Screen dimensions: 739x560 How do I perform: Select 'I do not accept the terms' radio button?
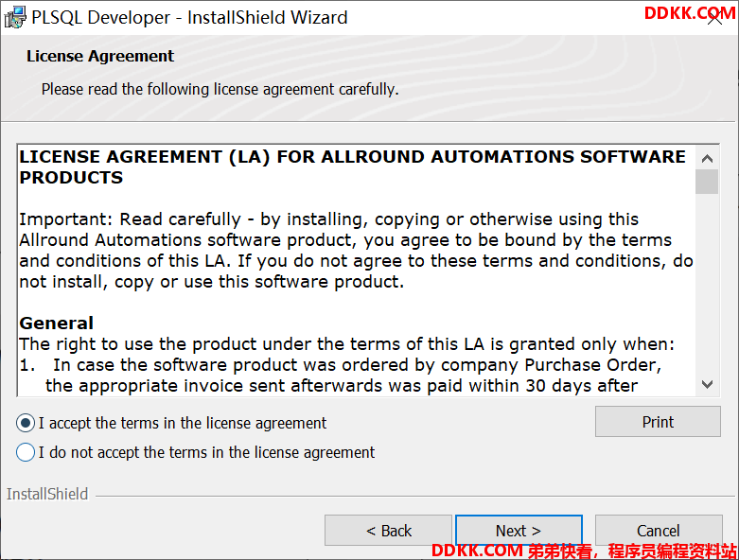click(x=26, y=452)
